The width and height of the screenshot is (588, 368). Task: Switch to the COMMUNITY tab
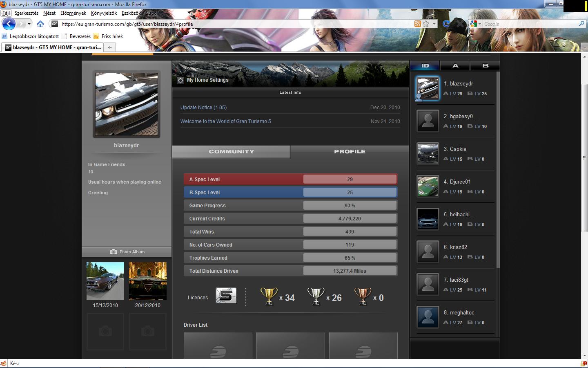pos(231,152)
